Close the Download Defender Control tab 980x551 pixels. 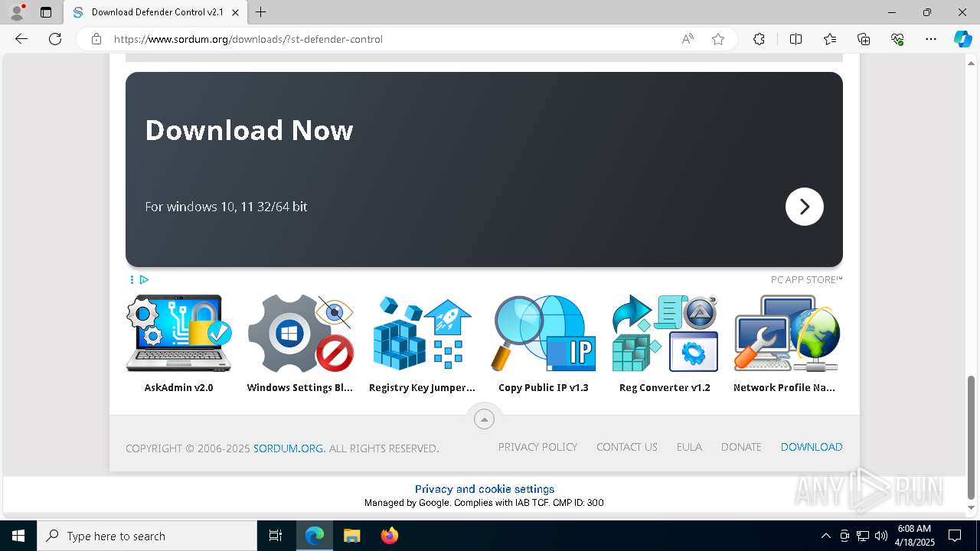(x=235, y=12)
